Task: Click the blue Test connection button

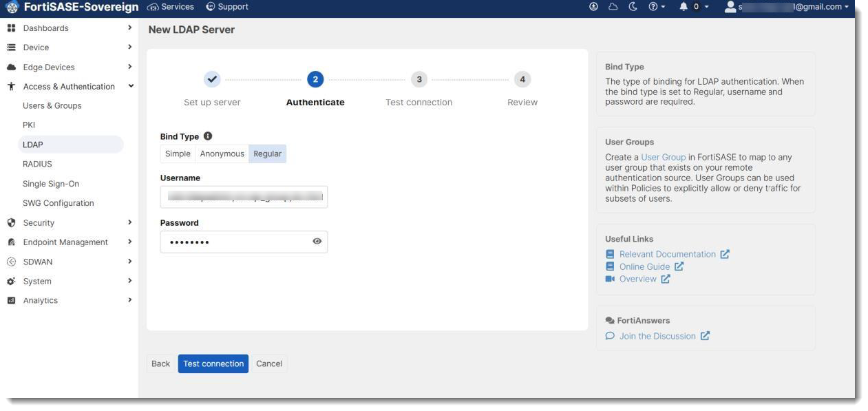Action: pos(213,363)
